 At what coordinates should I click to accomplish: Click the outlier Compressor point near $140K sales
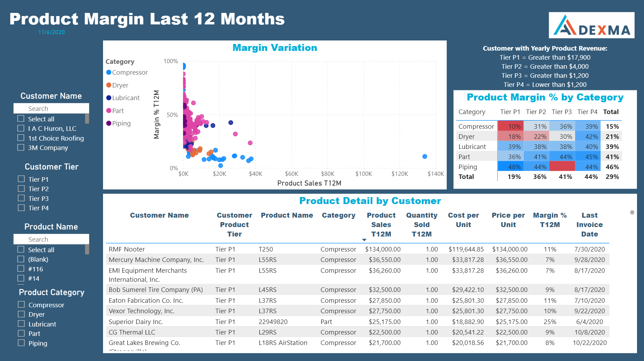[x=425, y=157]
